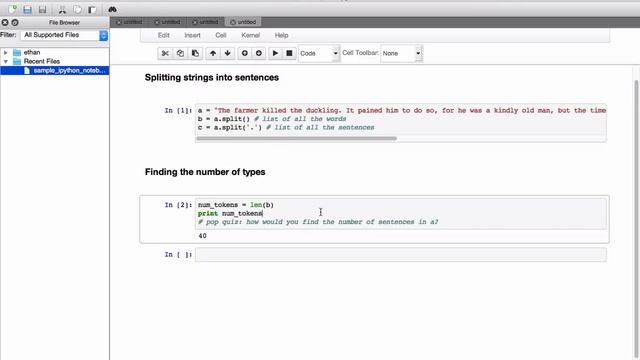Click into the empty In [ ] code cell
This screenshot has height=360, width=640.
pos(401,255)
